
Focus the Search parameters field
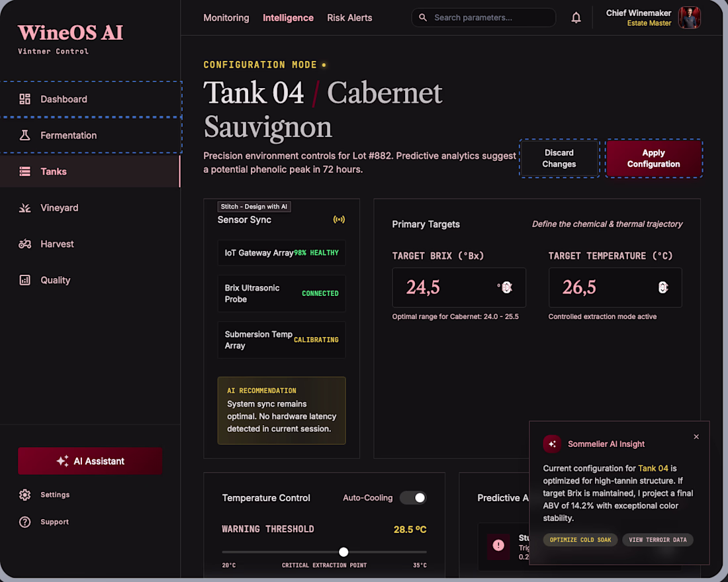(x=483, y=18)
